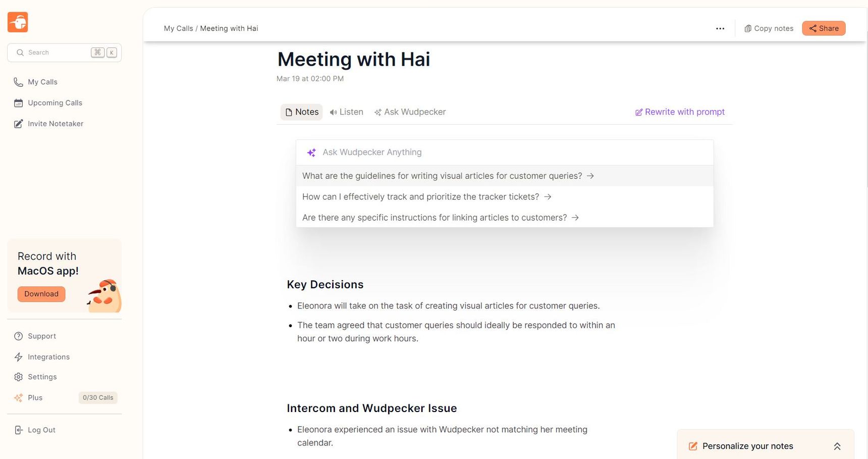Click the Wudpecker logo icon

tap(18, 22)
